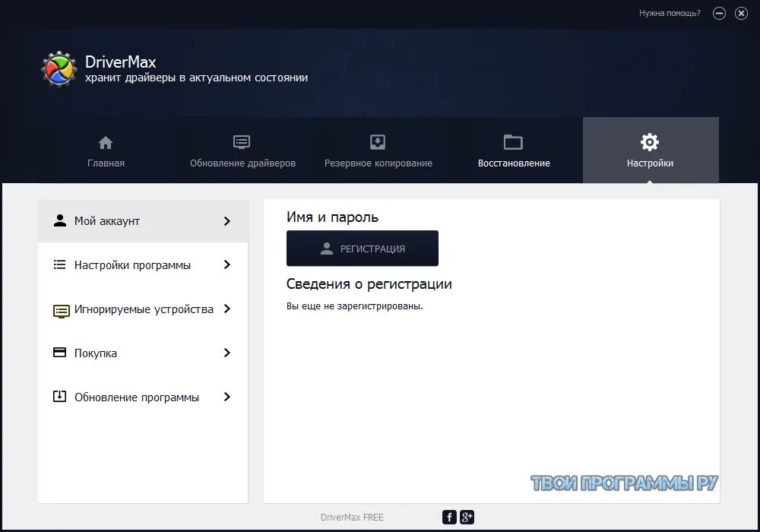
Task: Click the Вы еще не зарегистрированы text
Action: point(354,306)
